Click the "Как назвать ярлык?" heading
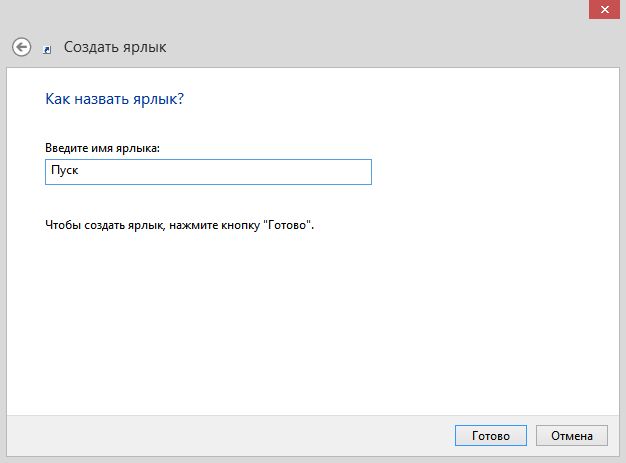This screenshot has height=463, width=626. point(116,99)
